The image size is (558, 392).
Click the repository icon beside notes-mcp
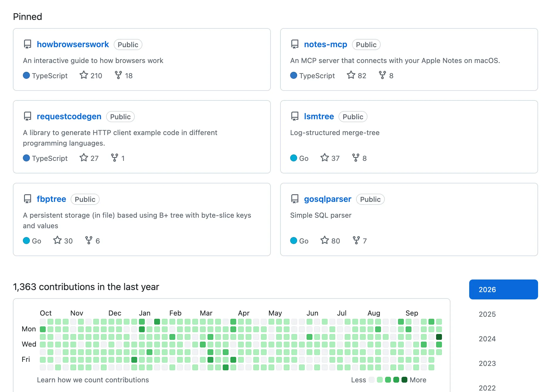295,44
